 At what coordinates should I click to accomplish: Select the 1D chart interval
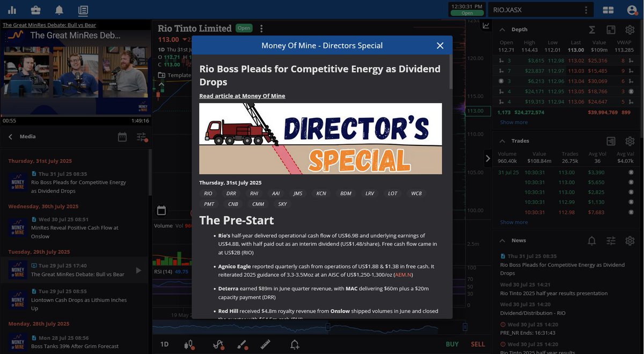click(164, 344)
